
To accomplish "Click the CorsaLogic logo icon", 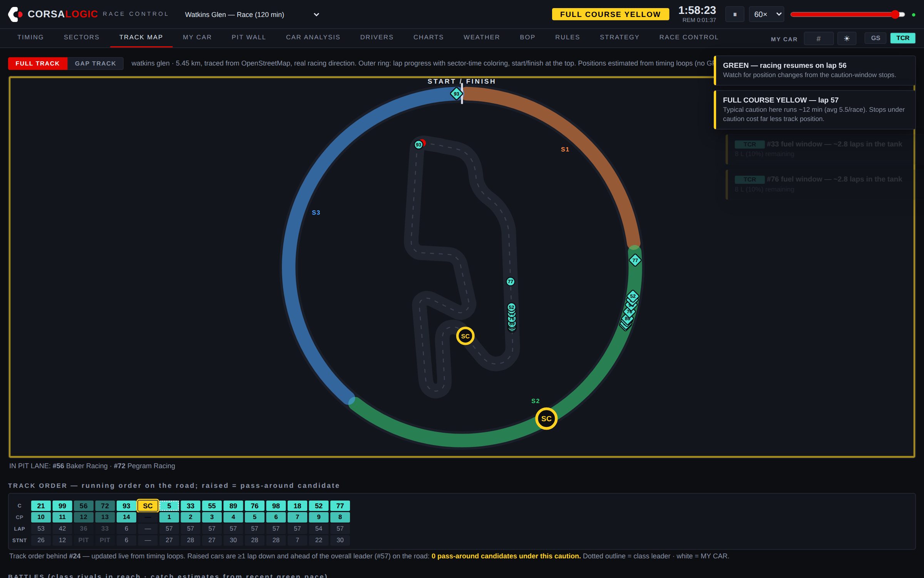I will click(x=15, y=14).
